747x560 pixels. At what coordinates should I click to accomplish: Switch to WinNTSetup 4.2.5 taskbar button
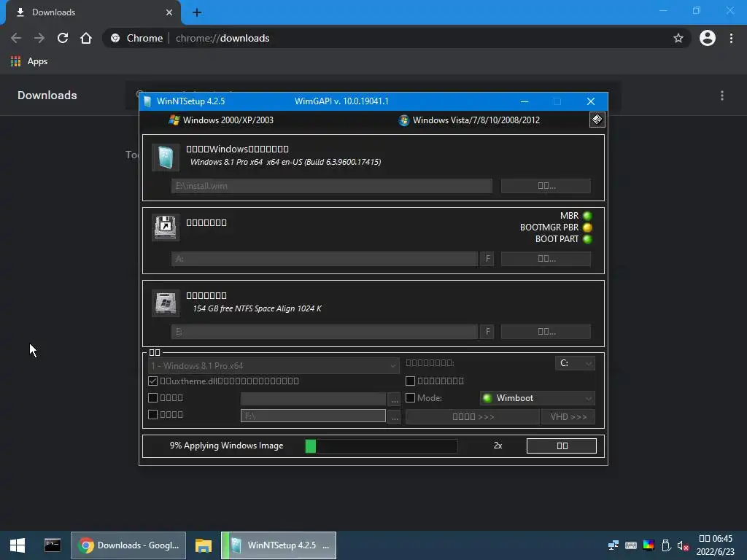point(279,545)
